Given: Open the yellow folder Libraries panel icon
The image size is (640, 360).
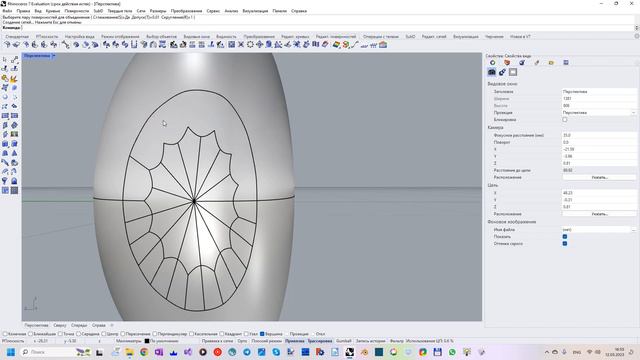Looking at the screenshot, I should [x=551, y=62].
